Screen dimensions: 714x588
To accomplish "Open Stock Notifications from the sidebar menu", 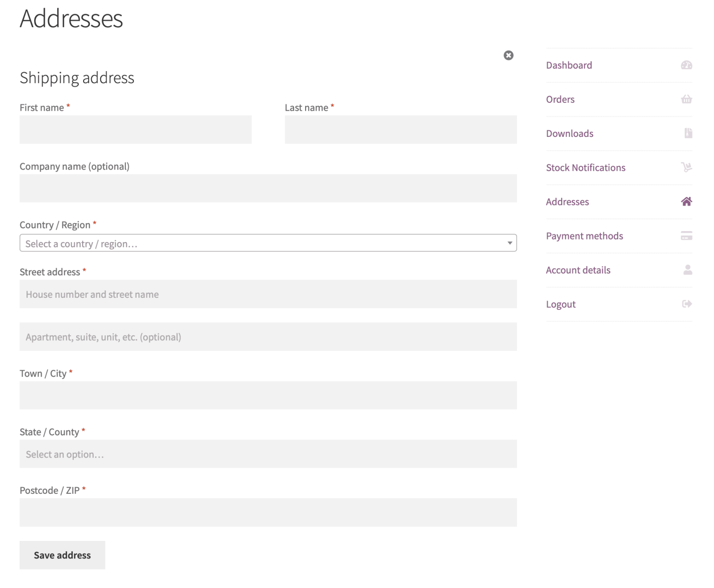I will [585, 167].
